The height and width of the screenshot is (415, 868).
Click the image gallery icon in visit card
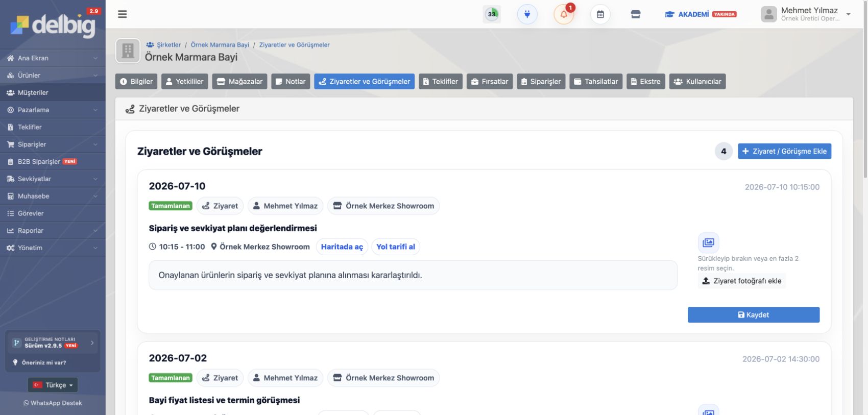point(708,242)
